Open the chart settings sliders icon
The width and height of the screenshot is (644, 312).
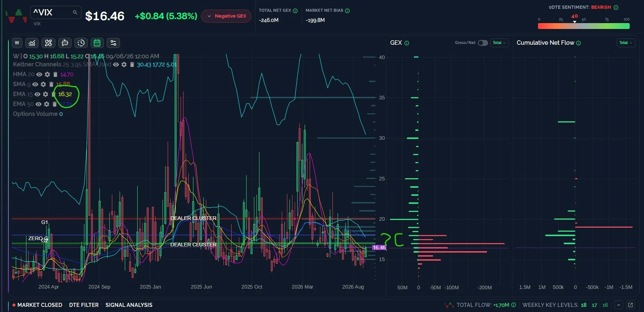(x=113, y=43)
